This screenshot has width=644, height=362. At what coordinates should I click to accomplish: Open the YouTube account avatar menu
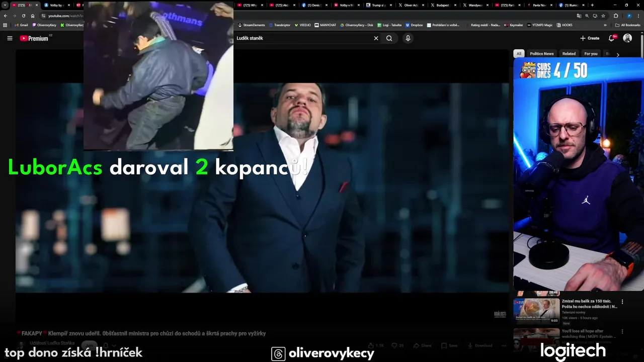tap(627, 38)
